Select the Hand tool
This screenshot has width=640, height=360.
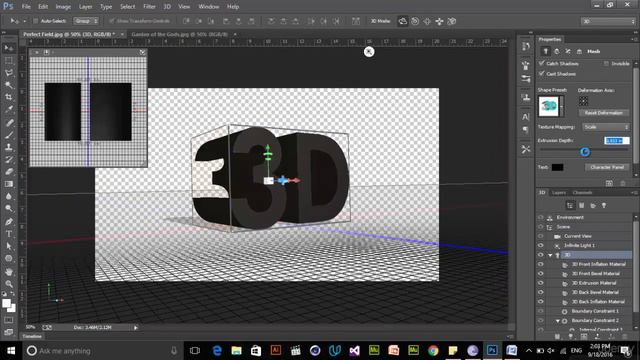click(9, 271)
